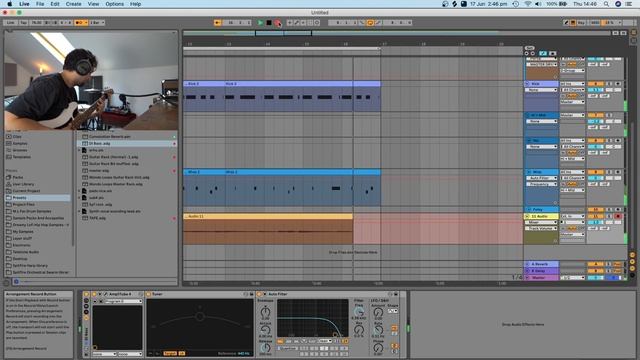Click the Arrangement Record button

(x=278, y=23)
